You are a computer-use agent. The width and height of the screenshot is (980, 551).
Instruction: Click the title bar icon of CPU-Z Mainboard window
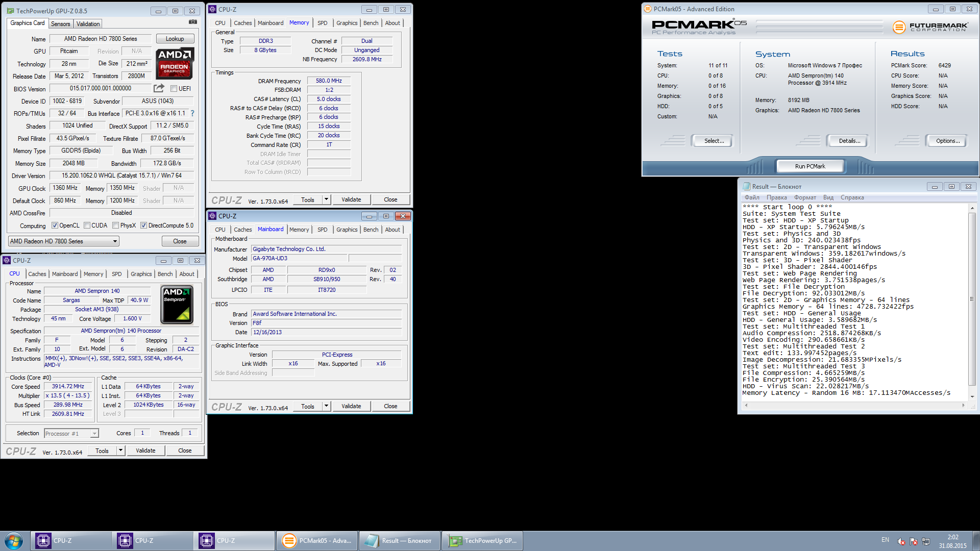point(212,216)
